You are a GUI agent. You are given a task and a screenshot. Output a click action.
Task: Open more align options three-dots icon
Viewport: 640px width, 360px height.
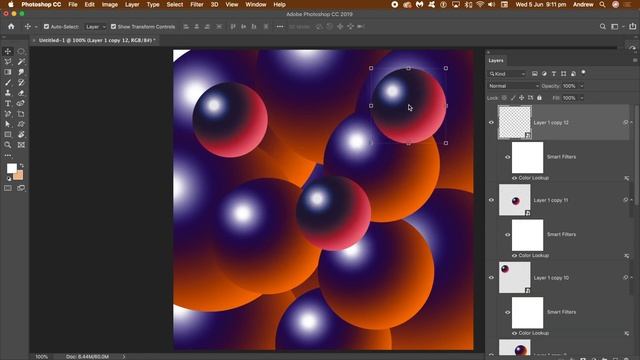[x=280, y=27]
